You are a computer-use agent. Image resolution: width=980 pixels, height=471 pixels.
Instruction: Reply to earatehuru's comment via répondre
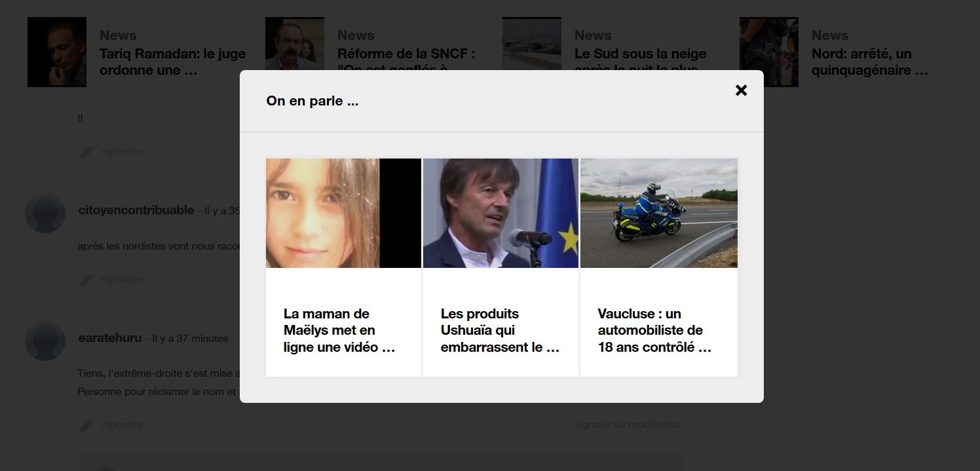pyautogui.click(x=122, y=424)
